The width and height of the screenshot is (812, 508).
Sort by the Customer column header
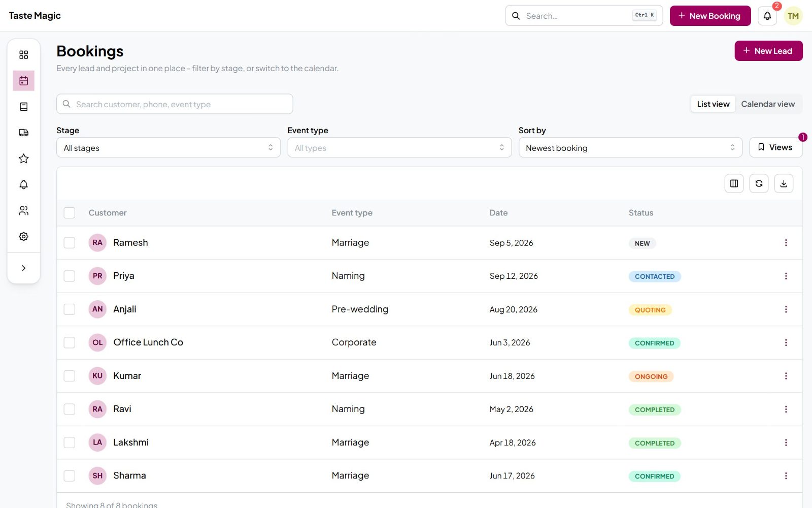(108, 213)
